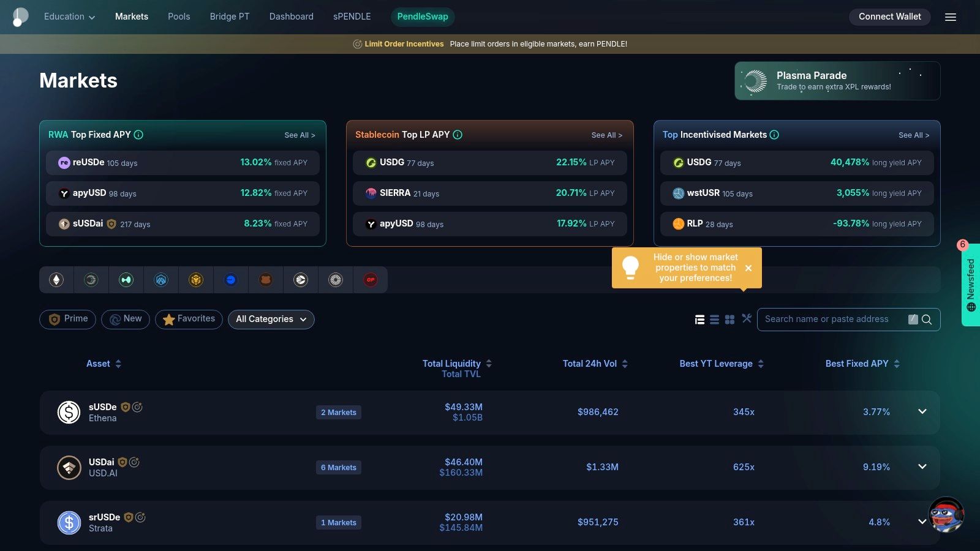980x551 pixels.
Task: Click the srUSDe asset coin icon
Action: tap(69, 523)
